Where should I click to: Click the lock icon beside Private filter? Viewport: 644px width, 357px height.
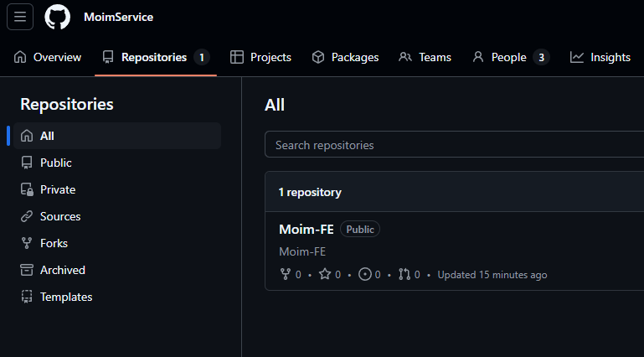tap(27, 189)
